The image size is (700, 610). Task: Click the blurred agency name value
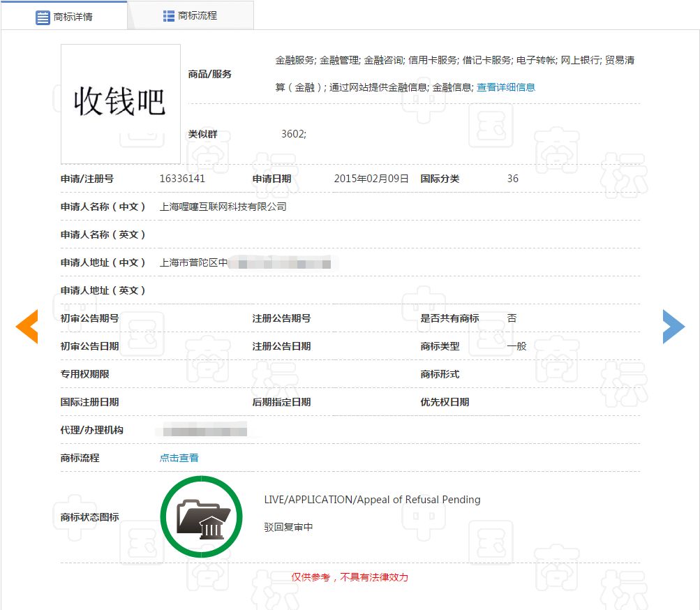(205, 431)
